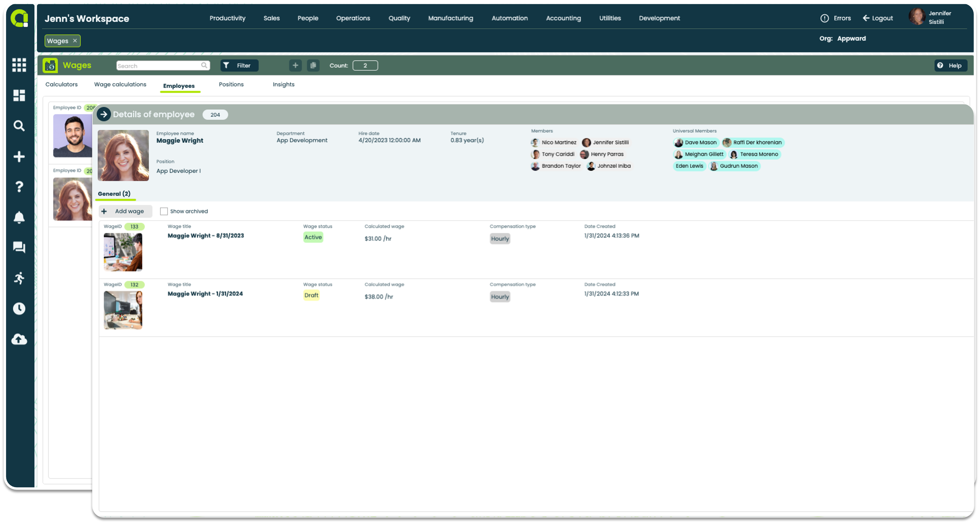980x523 pixels.
Task: Toggle the Dave Mason universal member chip
Action: point(696,143)
